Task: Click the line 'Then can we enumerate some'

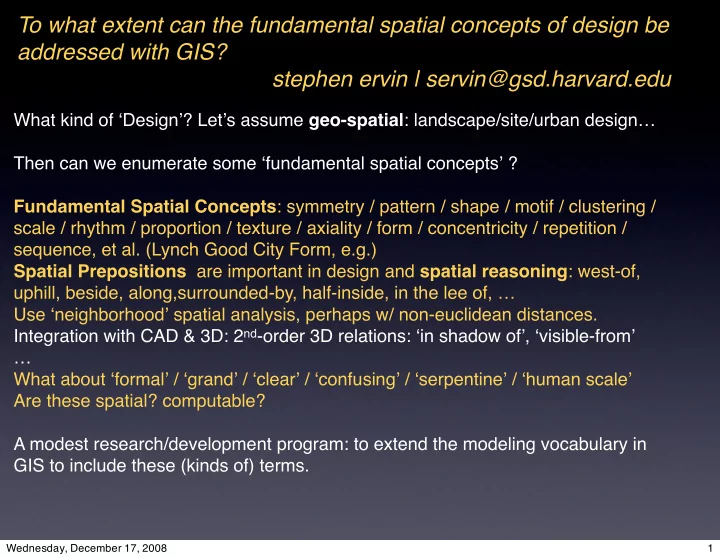Action: [x=265, y=163]
